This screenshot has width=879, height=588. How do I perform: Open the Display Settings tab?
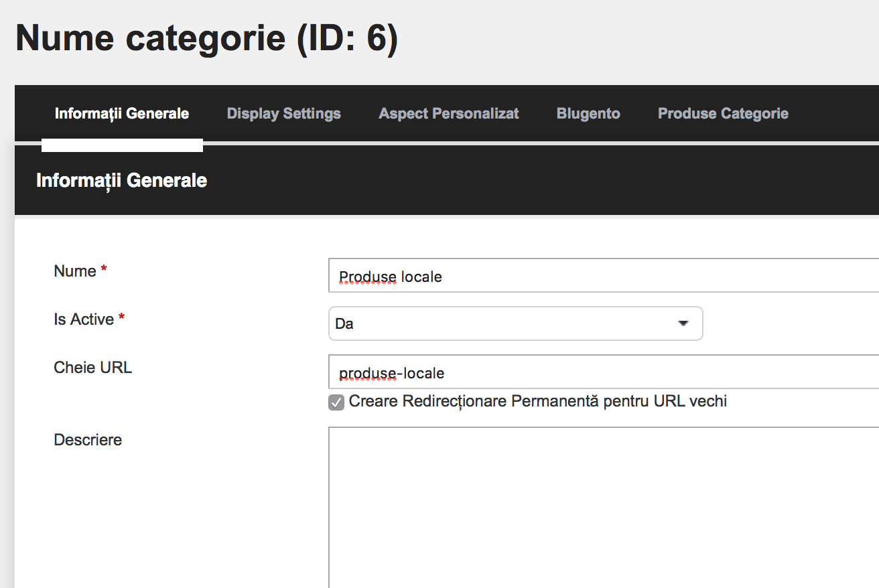pos(284,114)
